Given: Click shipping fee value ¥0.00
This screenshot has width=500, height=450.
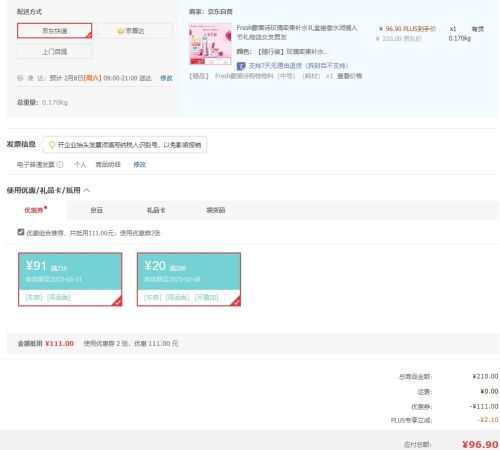Looking at the screenshot, I should click(x=489, y=391).
